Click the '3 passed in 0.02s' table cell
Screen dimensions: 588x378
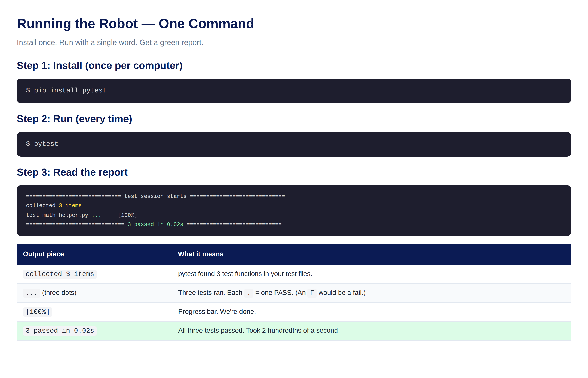tap(94, 331)
